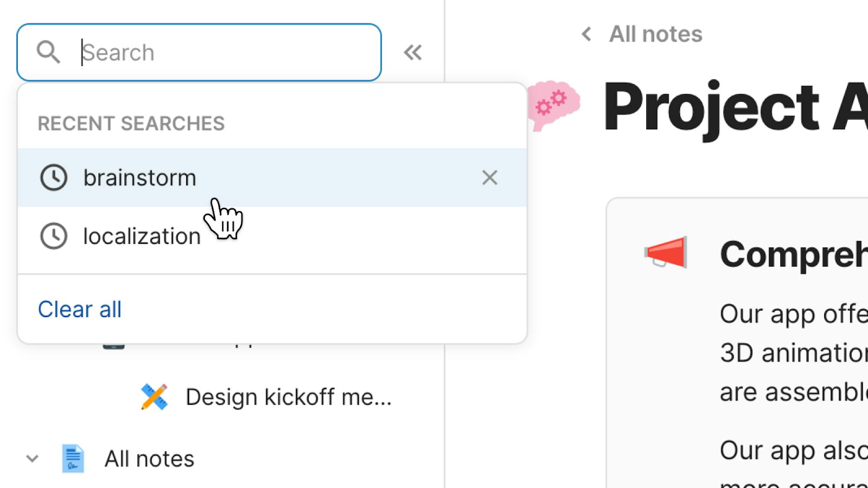The image size is (868, 488).
Task: Clear all recent searches
Action: pos(80,309)
